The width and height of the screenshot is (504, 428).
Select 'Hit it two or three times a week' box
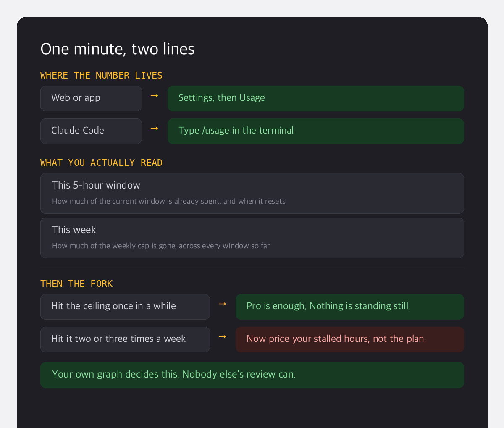point(125,339)
